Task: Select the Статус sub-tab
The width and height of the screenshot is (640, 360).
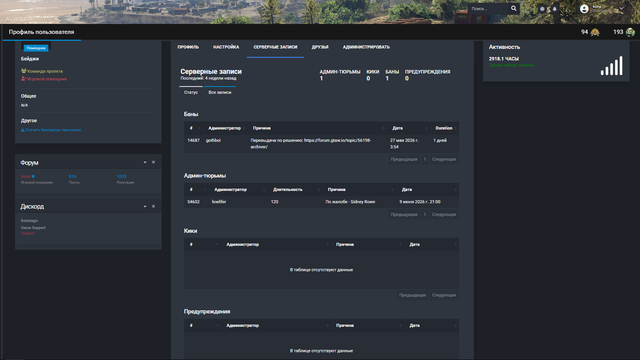Action: click(191, 92)
